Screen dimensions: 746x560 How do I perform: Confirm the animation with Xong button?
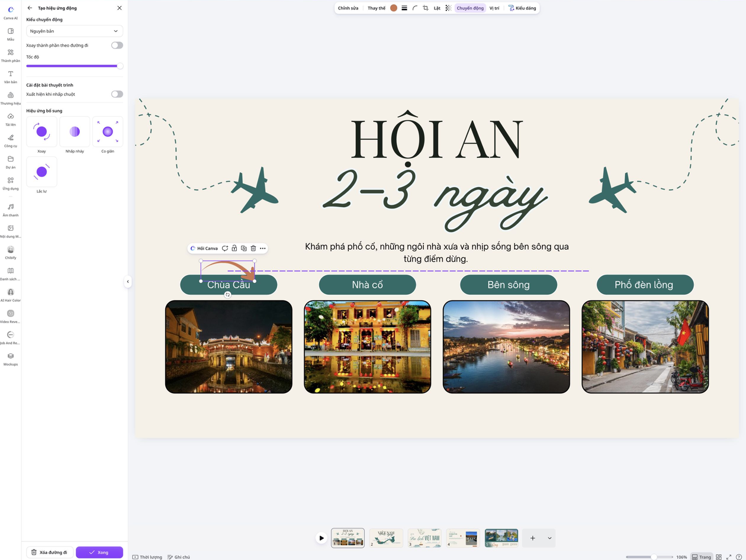coord(99,552)
